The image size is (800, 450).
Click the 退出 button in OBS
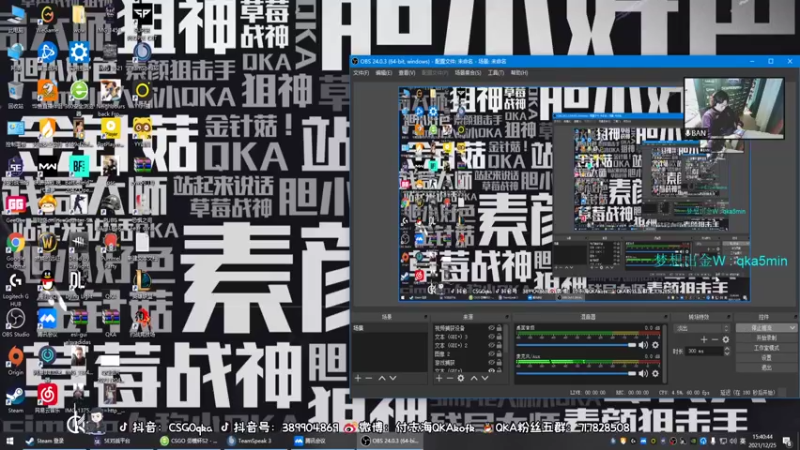[766, 367]
